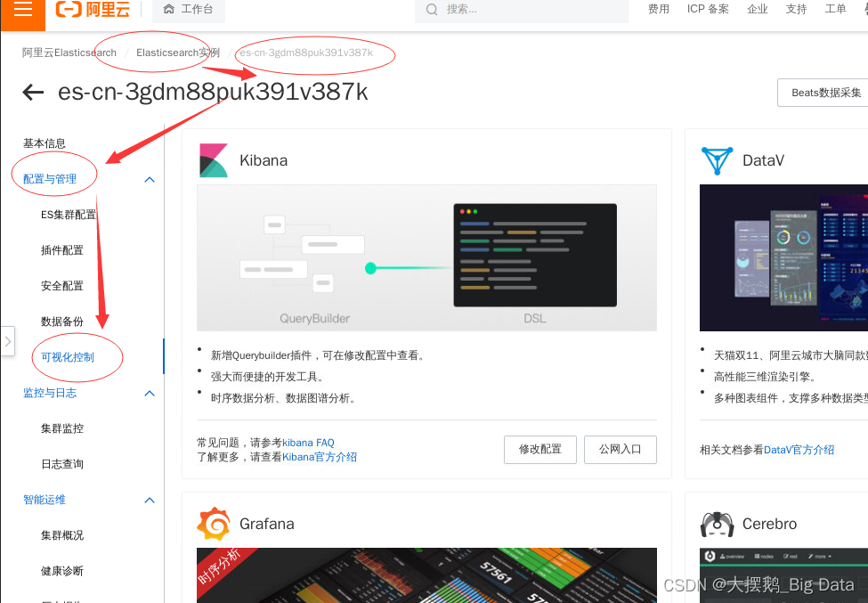Expand the collapsed left side panel handle
Screen dimensions: 868x603
[8, 341]
